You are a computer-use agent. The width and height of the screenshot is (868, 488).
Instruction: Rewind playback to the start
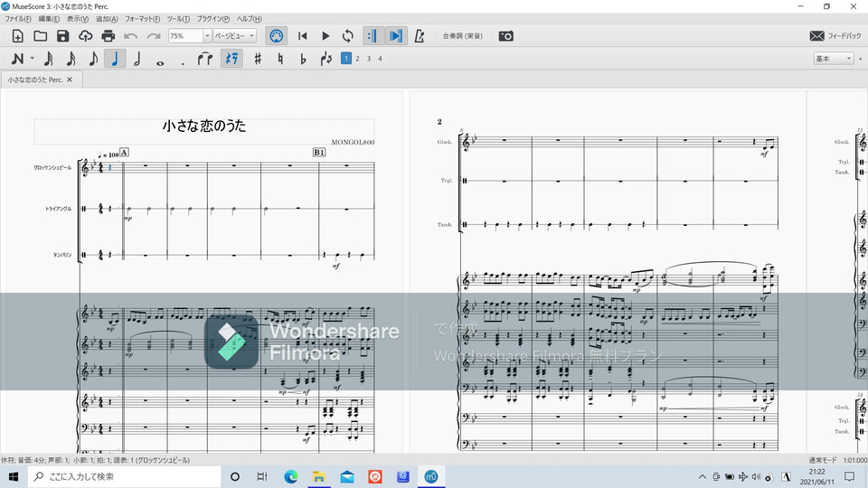(302, 36)
